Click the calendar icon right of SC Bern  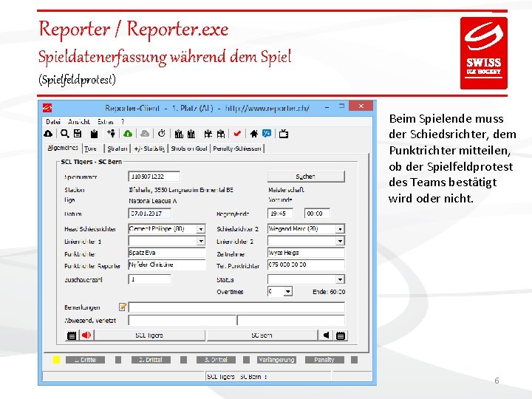click(x=341, y=335)
